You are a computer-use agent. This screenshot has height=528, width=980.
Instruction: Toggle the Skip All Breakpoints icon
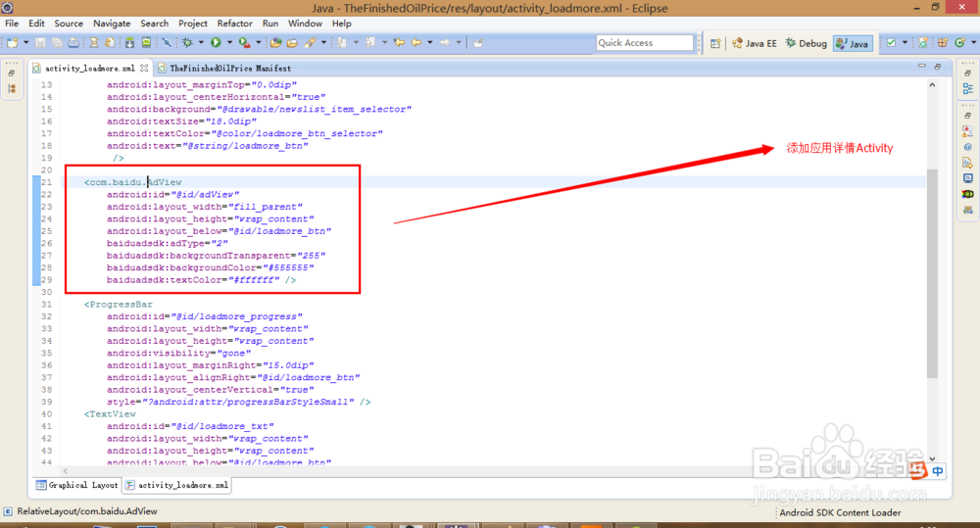click(167, 42)
